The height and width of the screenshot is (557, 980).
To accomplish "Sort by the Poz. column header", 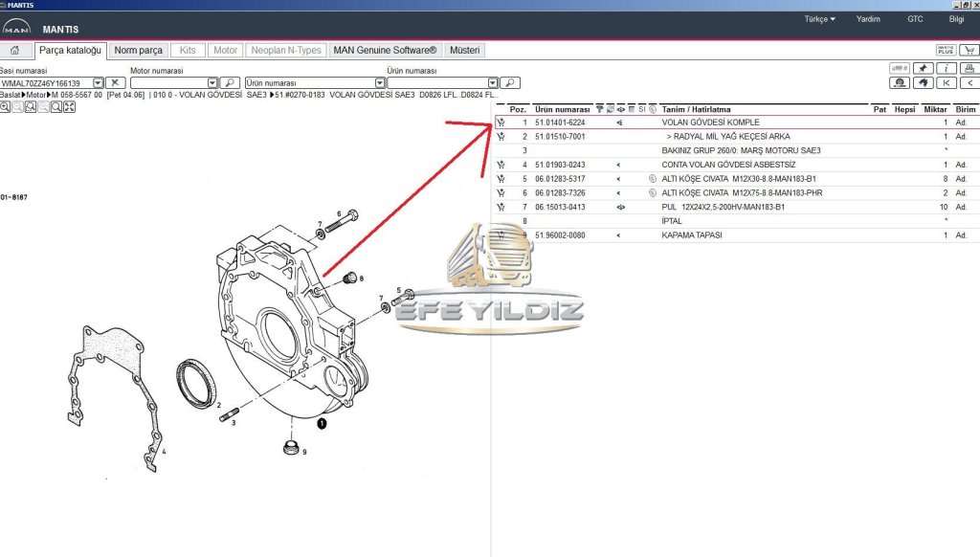I will (x=518, y=109).
